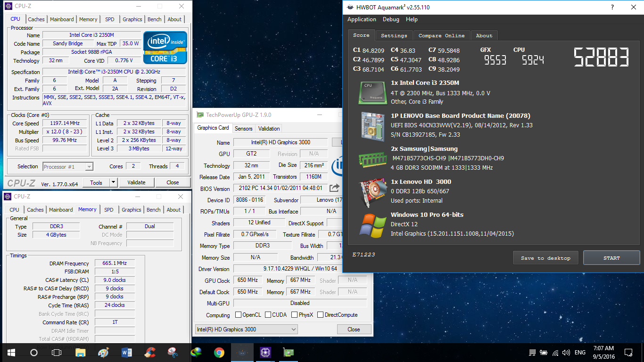Switch to the Validation tab in GPU-Z
This screenshot has width=644, height=362.
click(x=269, y=128)
